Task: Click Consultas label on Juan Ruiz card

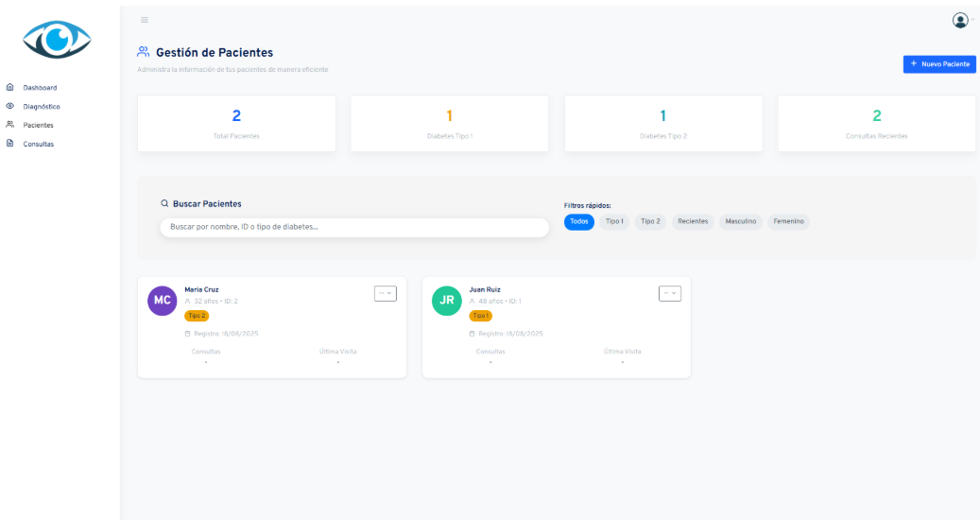Action: 490,352
